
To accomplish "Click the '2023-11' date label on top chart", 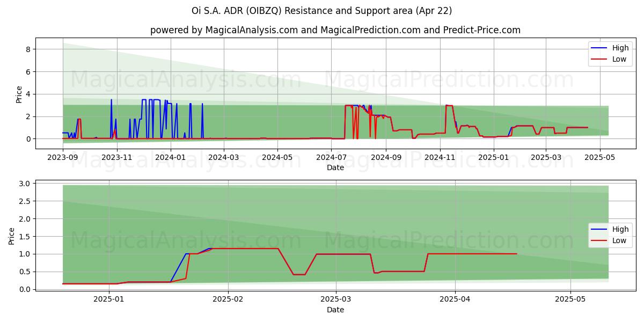I will click(x=116, y=158).
